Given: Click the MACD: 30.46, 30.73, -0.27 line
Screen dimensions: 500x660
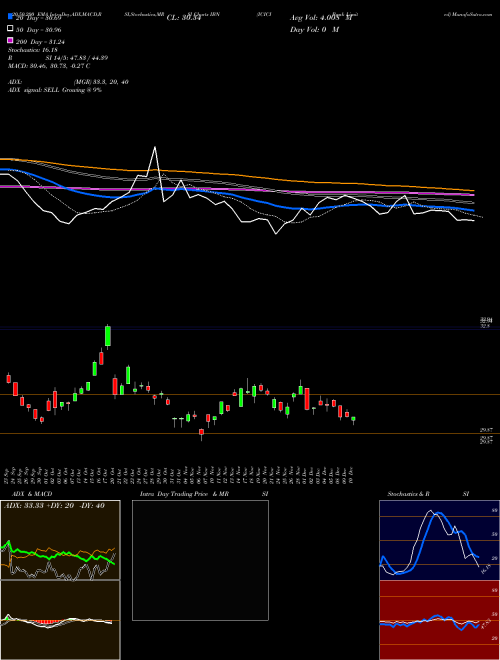Looking at the screenshot, I should click(x=49, y=66).
